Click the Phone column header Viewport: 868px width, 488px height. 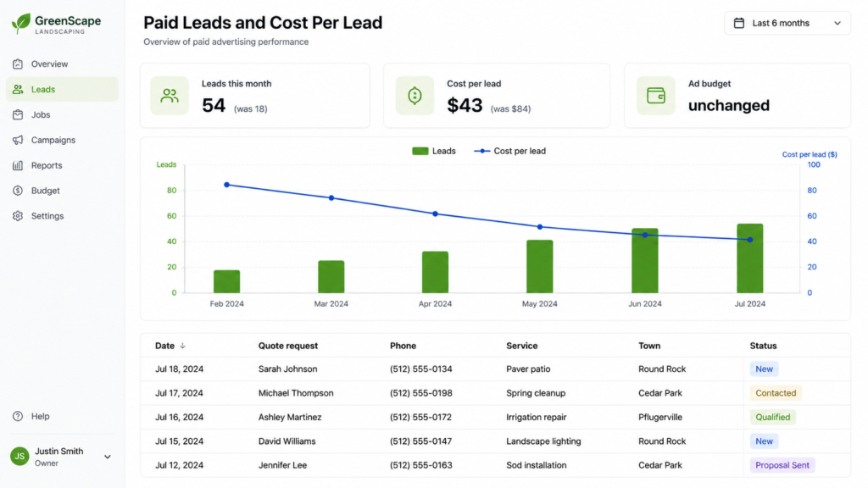tap(403, 346)
